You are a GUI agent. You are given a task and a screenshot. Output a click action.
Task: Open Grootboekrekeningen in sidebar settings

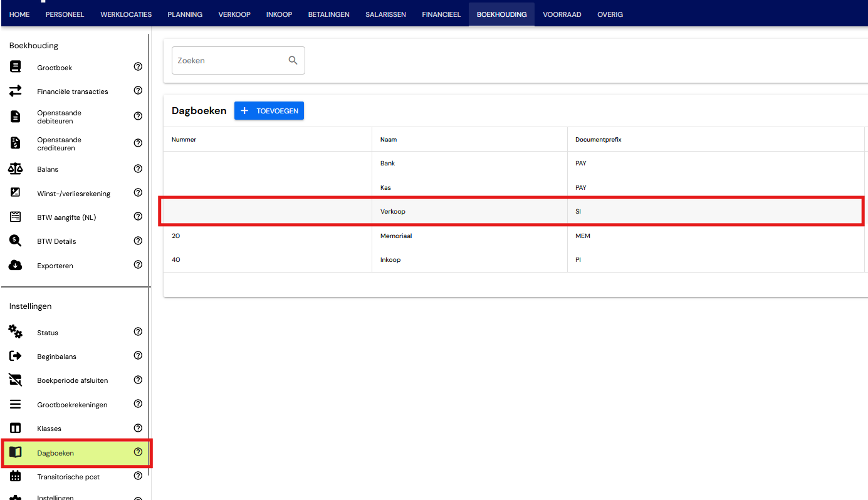[x=72, y=405]
